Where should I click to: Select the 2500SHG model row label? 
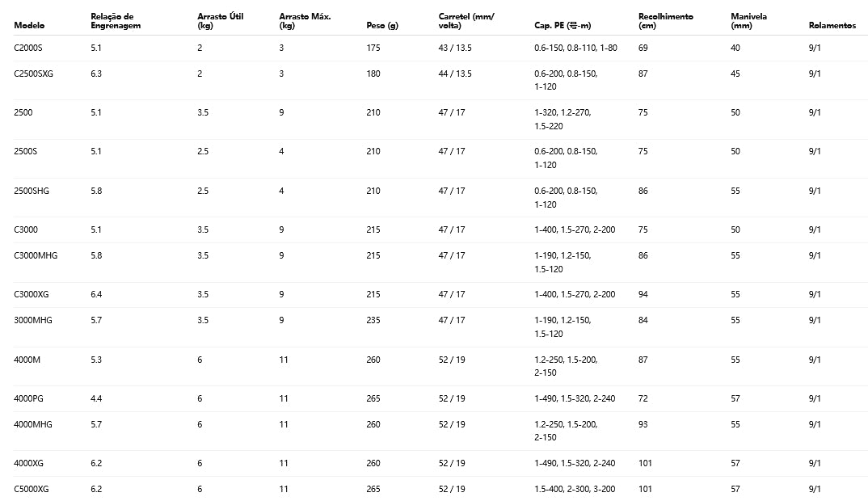coord(32,191)
